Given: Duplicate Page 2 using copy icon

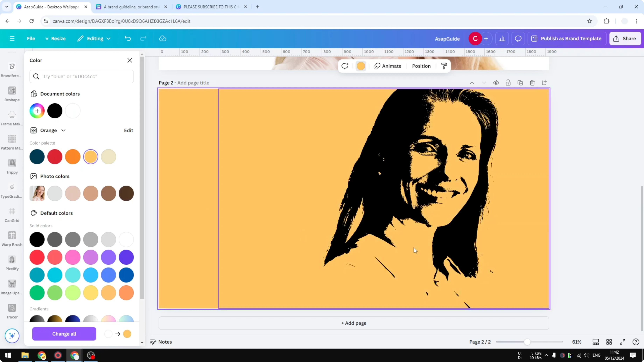Looking at the screenshot, I should click(520, 82).
